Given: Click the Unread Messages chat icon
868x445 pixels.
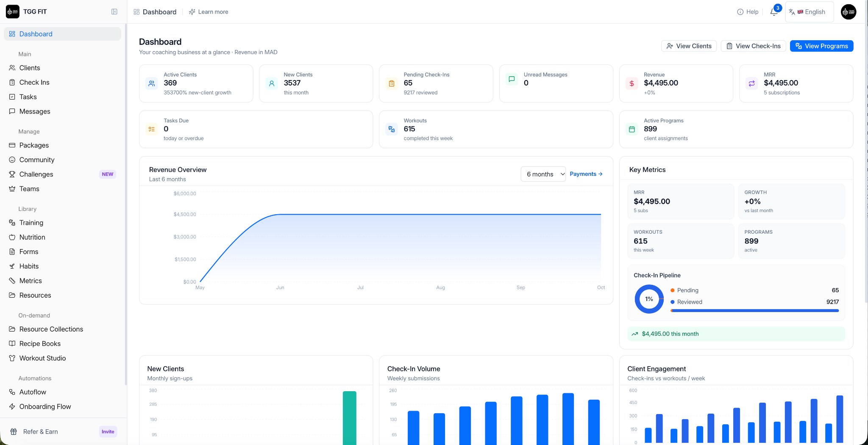Looking at the screenshot, I should pos(512,79).
